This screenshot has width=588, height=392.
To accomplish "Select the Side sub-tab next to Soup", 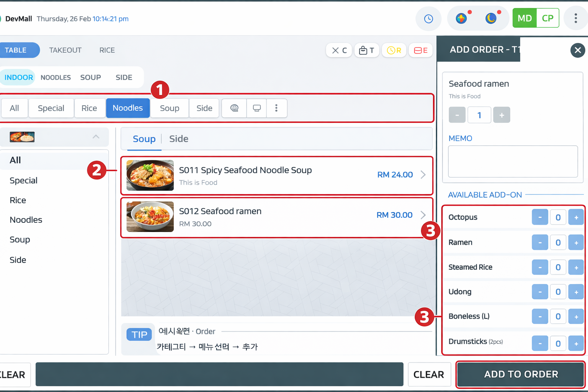I will [x=179, y=139].
